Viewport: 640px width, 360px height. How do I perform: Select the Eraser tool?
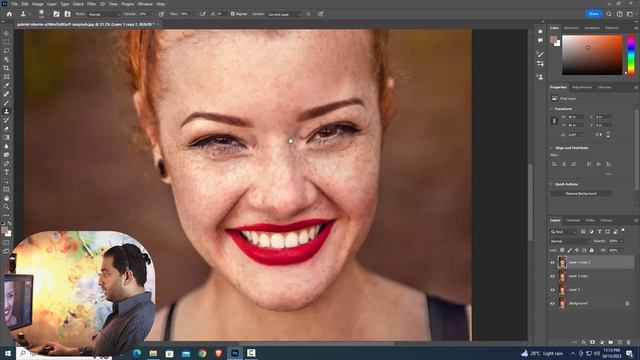(6, 129)
